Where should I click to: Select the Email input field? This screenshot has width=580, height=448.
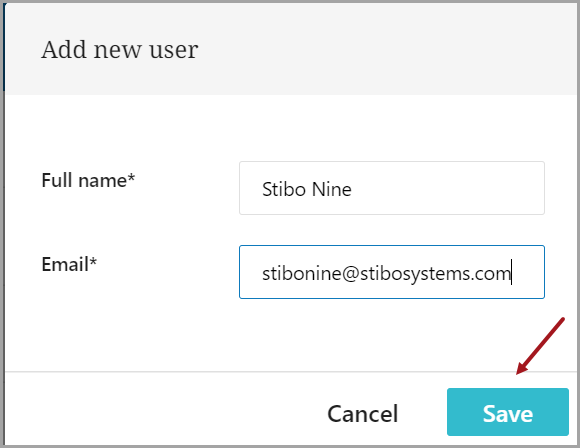coord(392,272)
